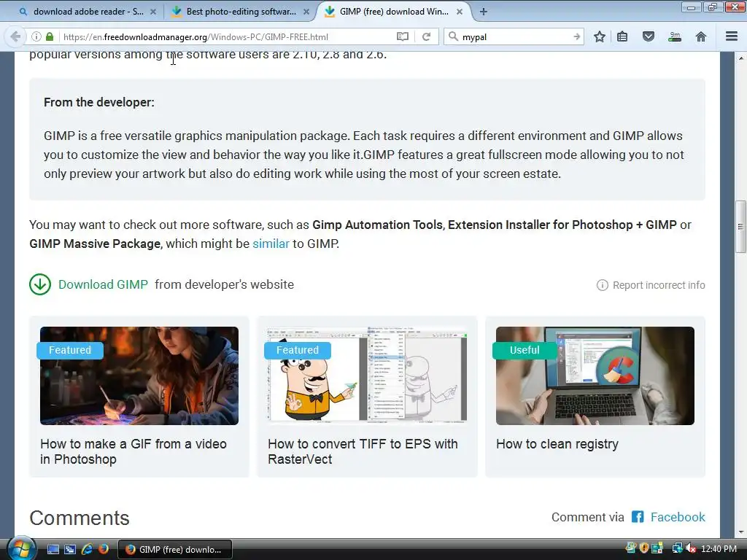Image resolution: width=747 pixels, height=560 pixels.
Task: Open the hamburger menu
Action: (732, 36)
